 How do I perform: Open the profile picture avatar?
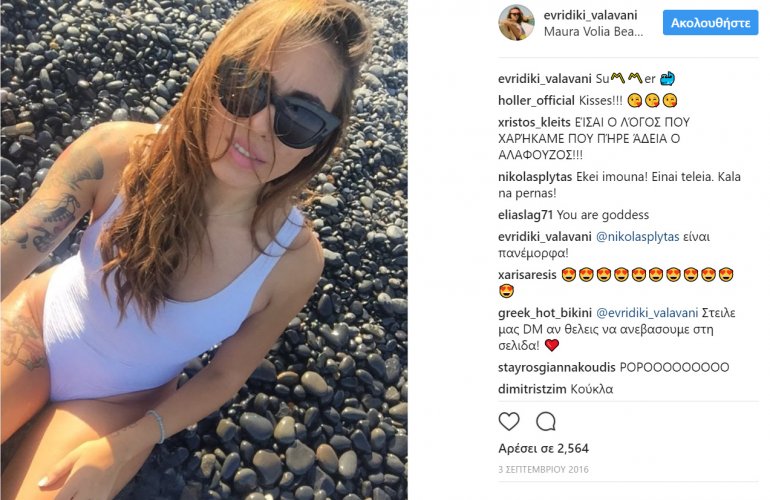(516, 23)
